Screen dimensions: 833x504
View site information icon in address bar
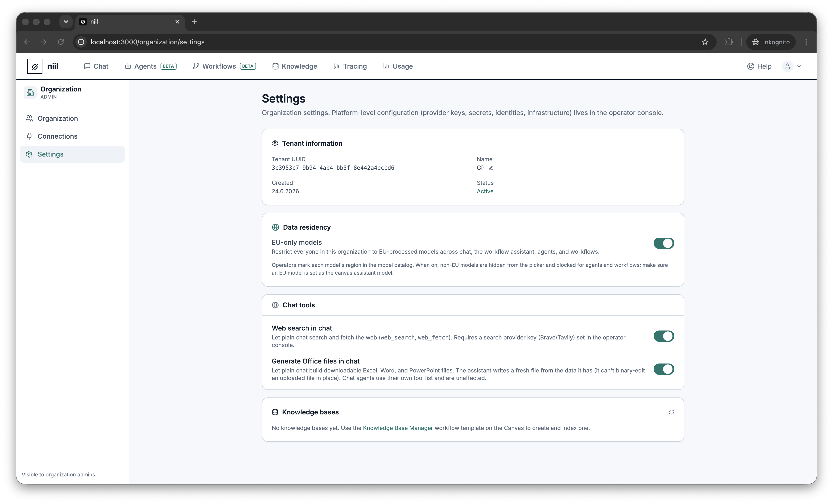click(x=81, y=42)
